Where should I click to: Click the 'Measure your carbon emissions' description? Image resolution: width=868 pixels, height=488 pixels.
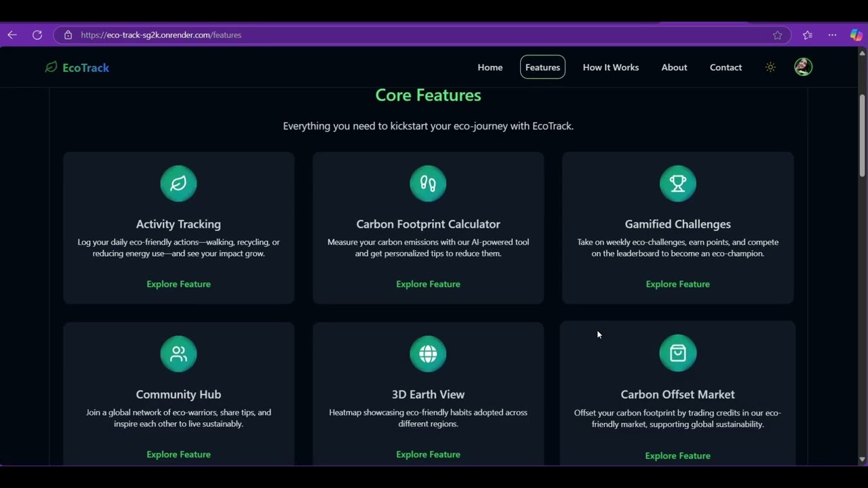(x=428, y=247)
